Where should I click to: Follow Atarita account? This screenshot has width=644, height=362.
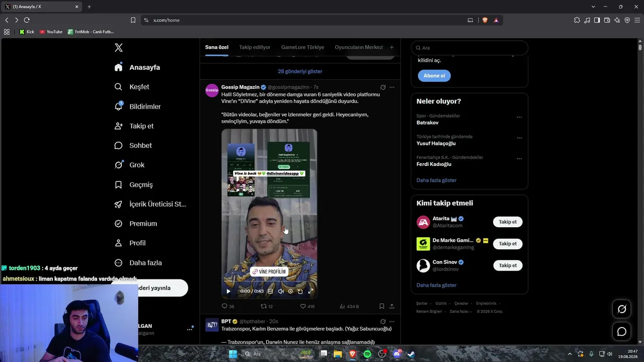click(x=508, y=222)
